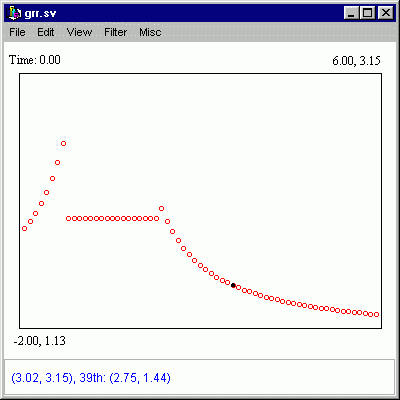Open the View menu
This screenshot has height=400, width=400.
tap(79, 32)
